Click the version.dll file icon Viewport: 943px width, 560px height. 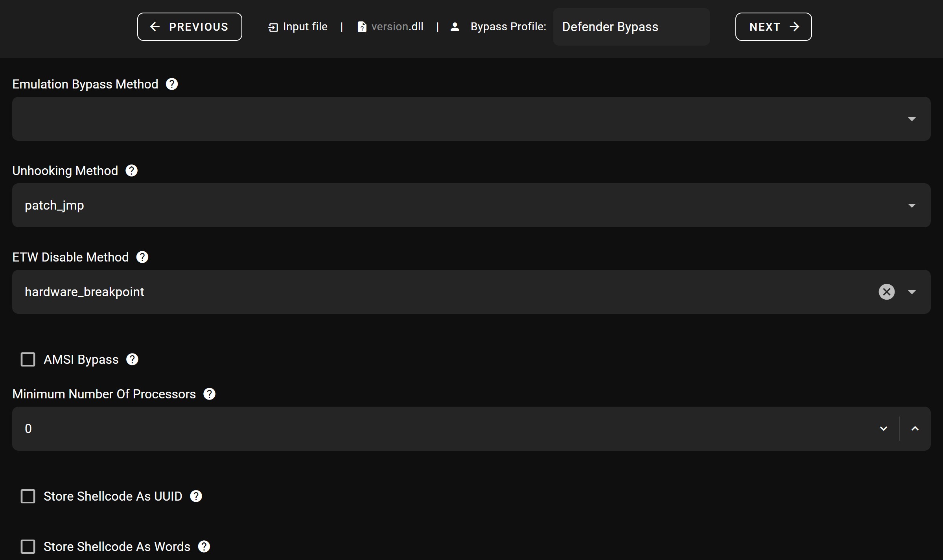pos(362,27)
